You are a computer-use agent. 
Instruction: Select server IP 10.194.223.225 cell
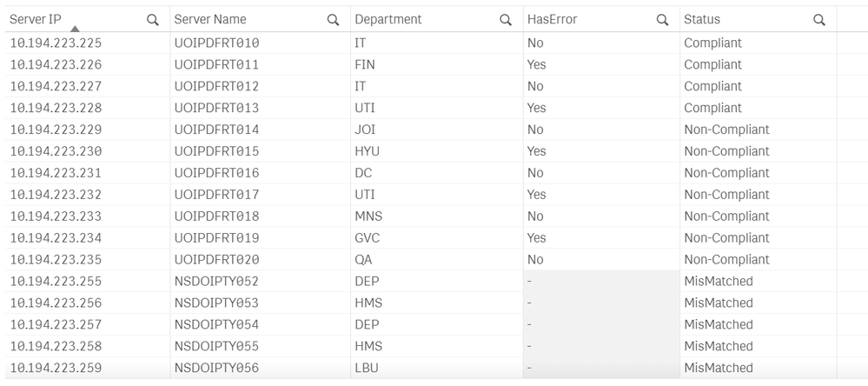[x=56, y=43]
